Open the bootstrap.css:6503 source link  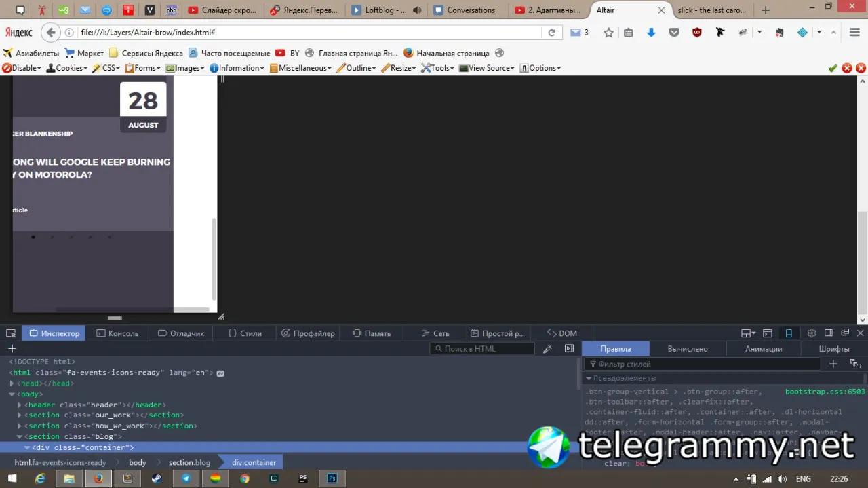coord(825,392)
